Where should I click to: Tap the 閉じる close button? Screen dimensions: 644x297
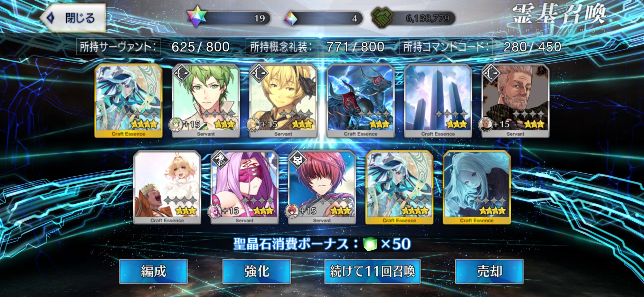(73, 18)
